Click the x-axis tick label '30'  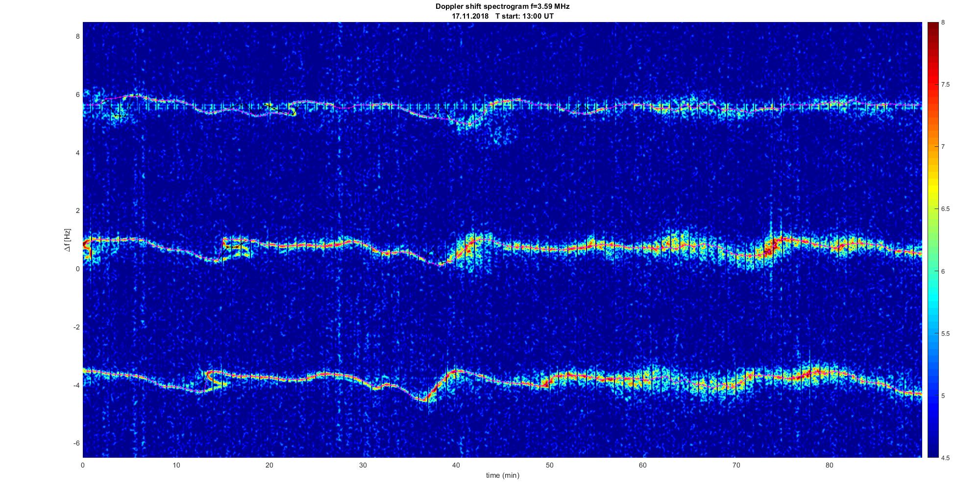[363, 465]
